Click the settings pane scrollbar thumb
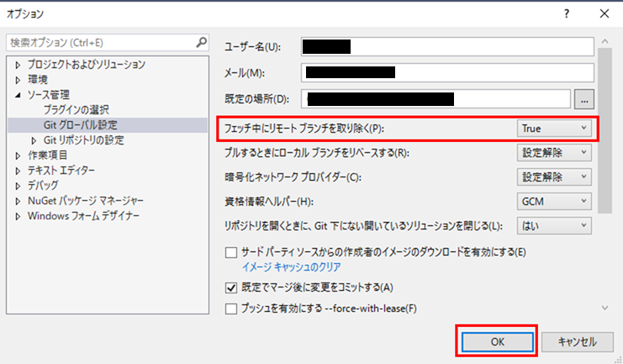Image resolution: width=623 pixels, height=364 pixels. 605,131
